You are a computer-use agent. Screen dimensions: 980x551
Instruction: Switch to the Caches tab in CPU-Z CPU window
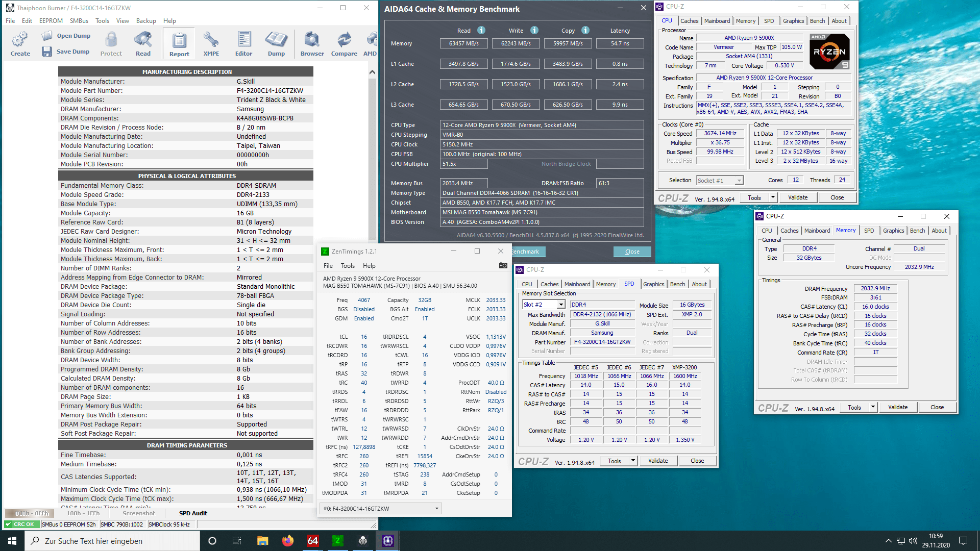pos(689,21)
